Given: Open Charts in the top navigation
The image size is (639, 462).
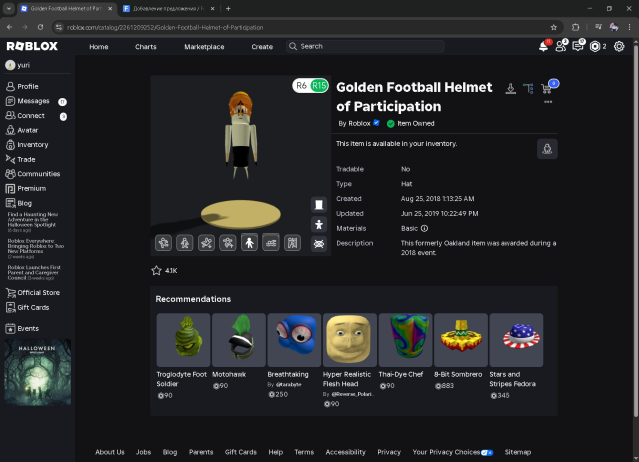Looking at the screenshot, I should pos(146,46).
